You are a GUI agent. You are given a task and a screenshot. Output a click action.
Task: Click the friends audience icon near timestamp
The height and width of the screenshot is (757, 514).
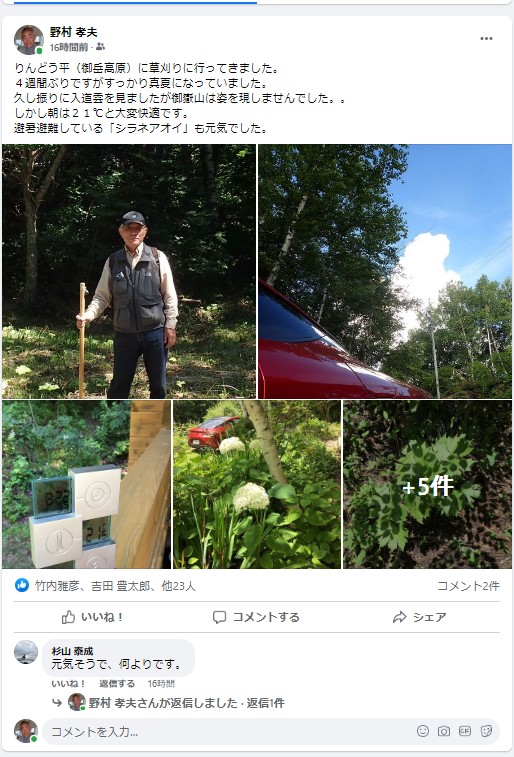coord(100,47)
